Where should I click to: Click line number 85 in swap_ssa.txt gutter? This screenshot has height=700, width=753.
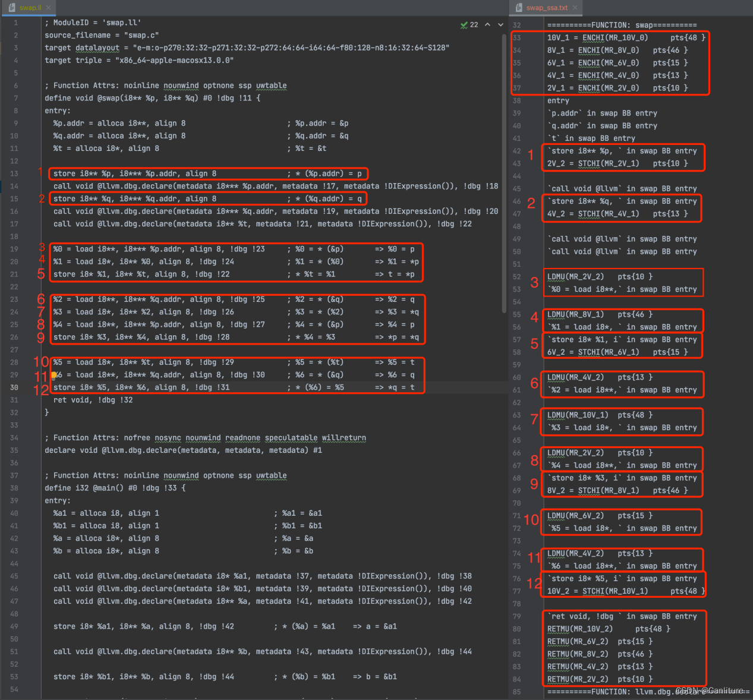(516, 692)
